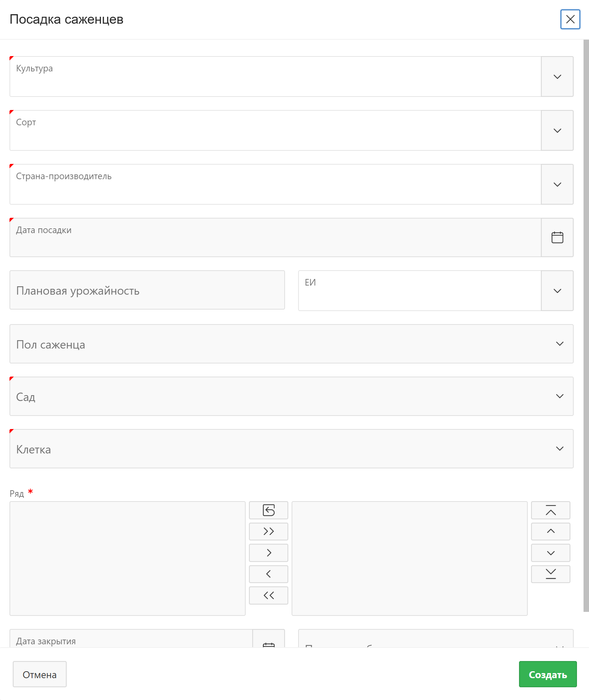Expand the Страна-производитель dropdown
This screenshot has height=700, width=589.
pyautogui.click(x=557, y=184)
